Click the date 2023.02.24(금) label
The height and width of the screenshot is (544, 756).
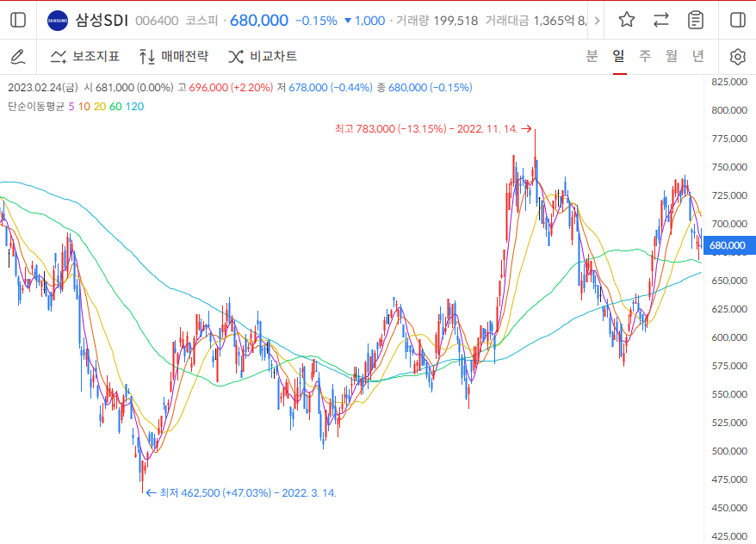click(x=42, y=88)
